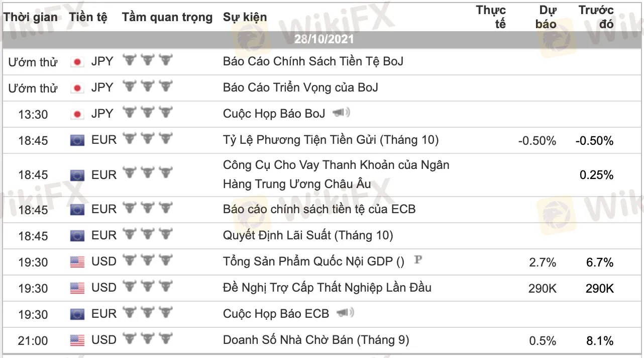Click the US flag beside the GDP event row
644x358 pixels.
77,262
